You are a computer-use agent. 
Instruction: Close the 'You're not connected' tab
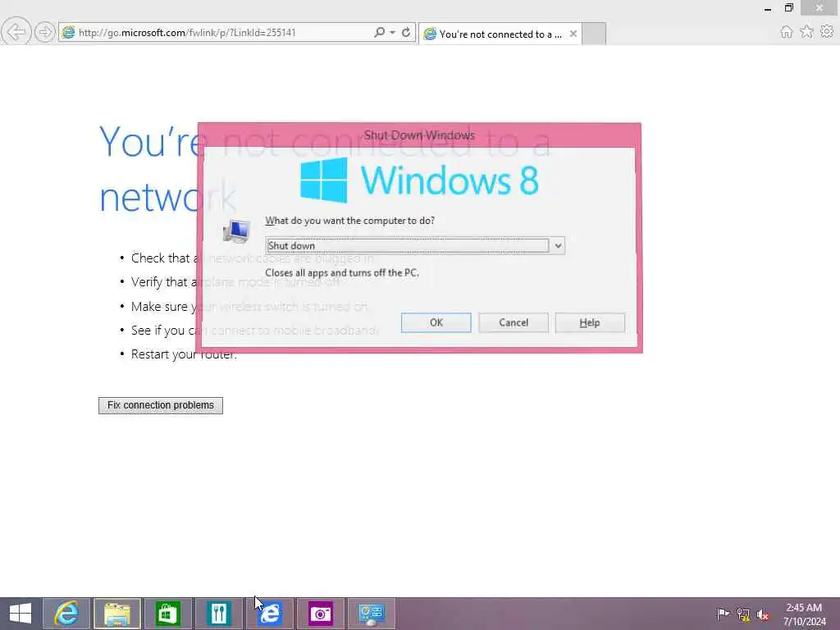pos(573,34)
